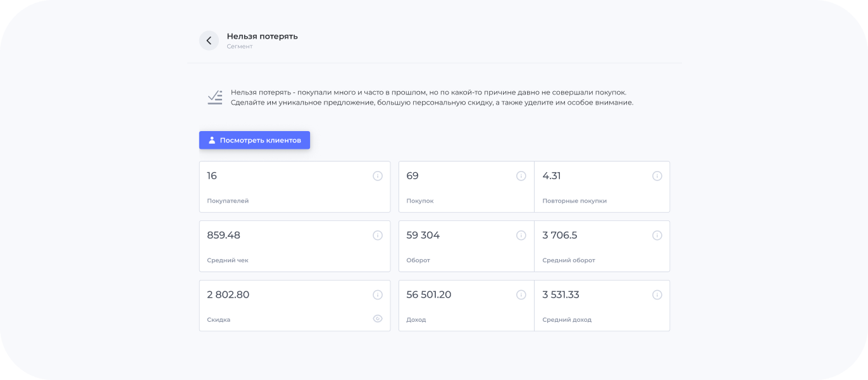Select the Покупателей value 16
Viewport: 868px width, 380px height.
212,176
